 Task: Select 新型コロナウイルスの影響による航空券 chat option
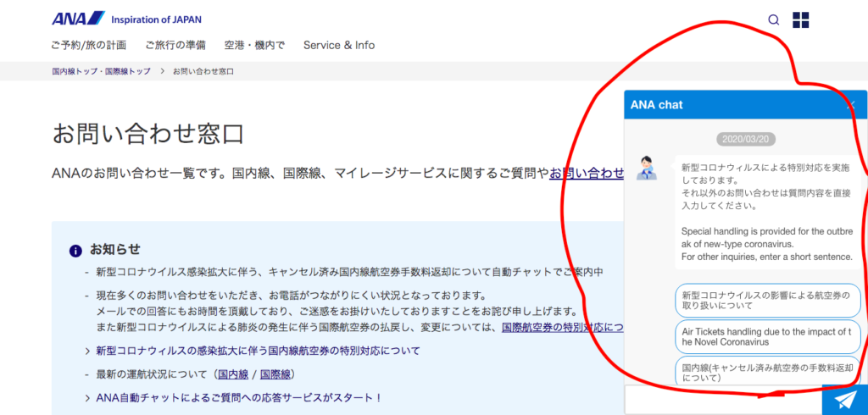768,301
